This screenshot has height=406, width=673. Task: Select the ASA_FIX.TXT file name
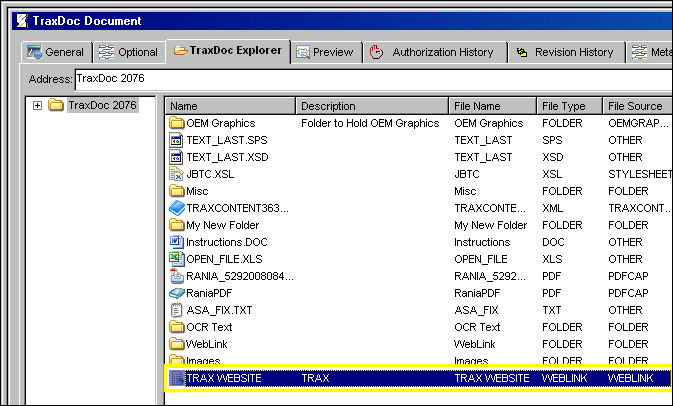pos(219,310)
